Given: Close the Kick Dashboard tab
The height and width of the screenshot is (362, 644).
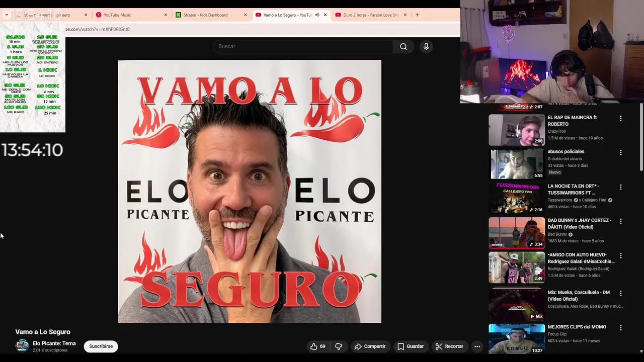Looking at the screenshot, I should point(246,15).
